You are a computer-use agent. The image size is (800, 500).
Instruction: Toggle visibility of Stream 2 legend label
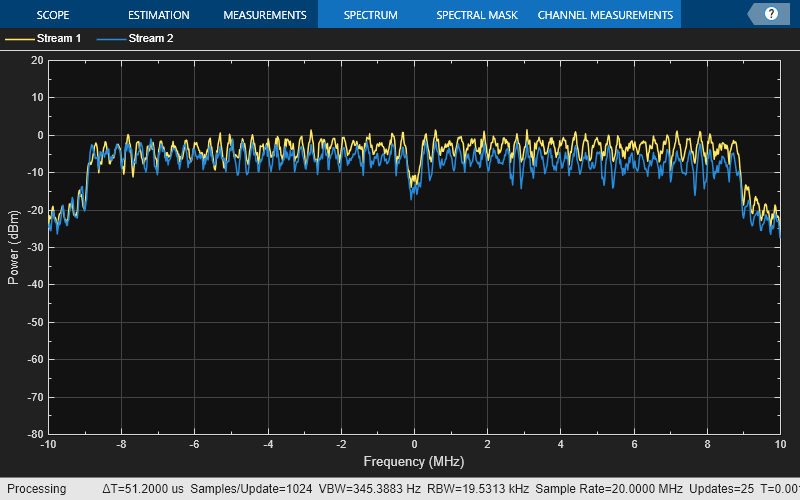151,38
